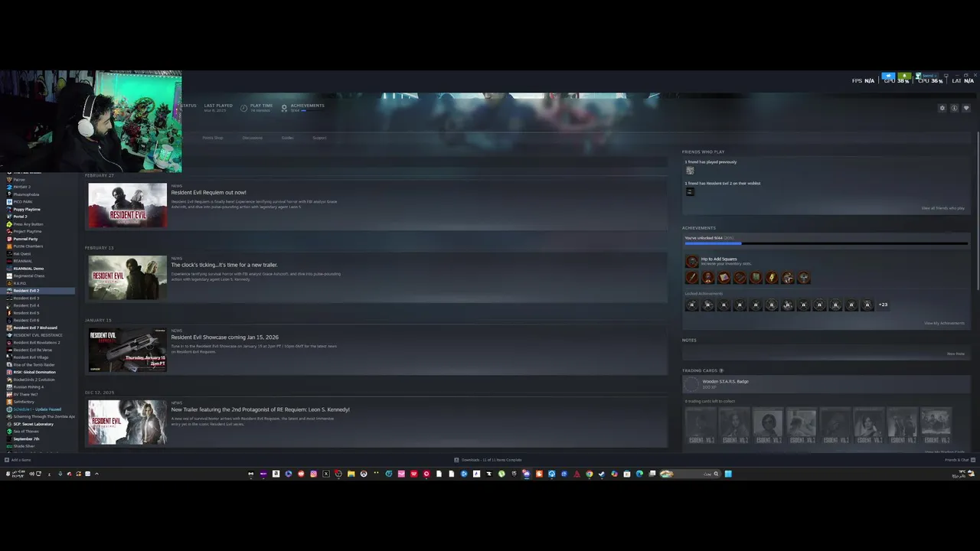This screenshot has height=551, width=980.
Task: Open Resident Evil Requiem out now news title
Action: 208,193
